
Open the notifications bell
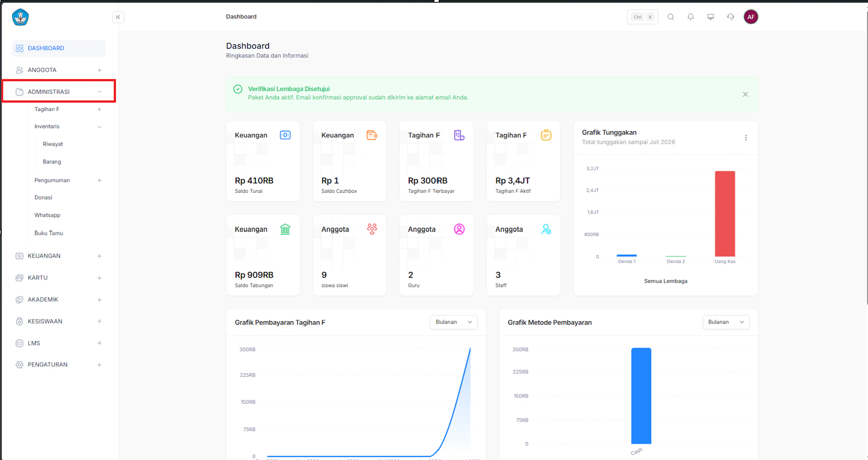click(690, 17)
